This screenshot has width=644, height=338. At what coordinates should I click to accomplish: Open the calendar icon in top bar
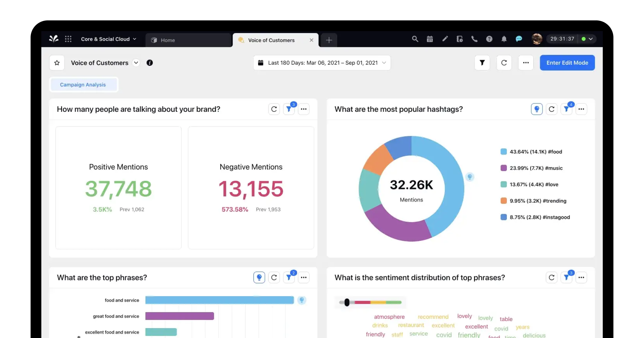coord(430,39)
